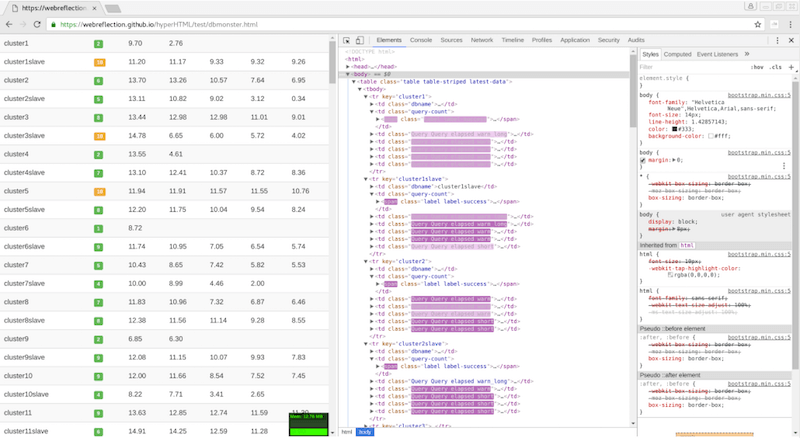Click the memory monitor widget at page bottom
This screenshot has width=800, height=438.
(308, 424)
